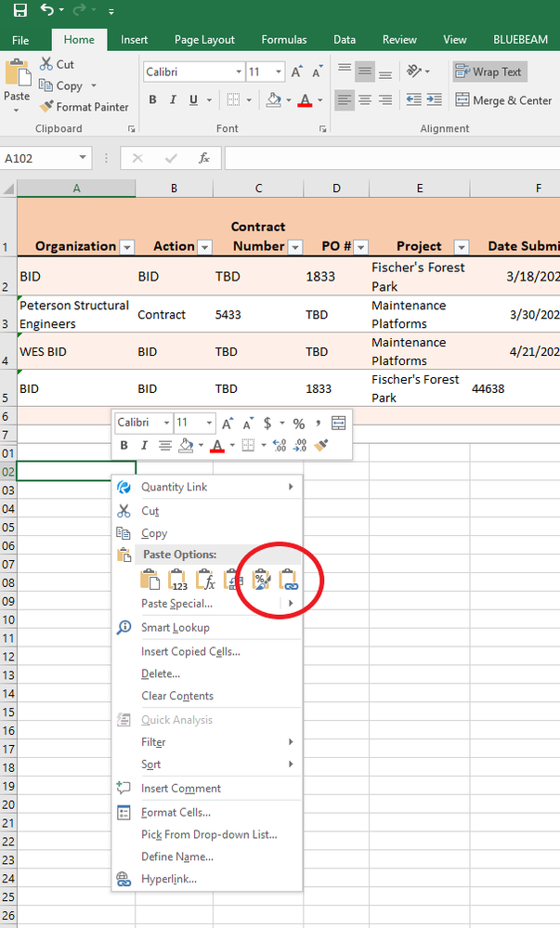Toggle Italic in the ribbon Font group

(173, 100)
